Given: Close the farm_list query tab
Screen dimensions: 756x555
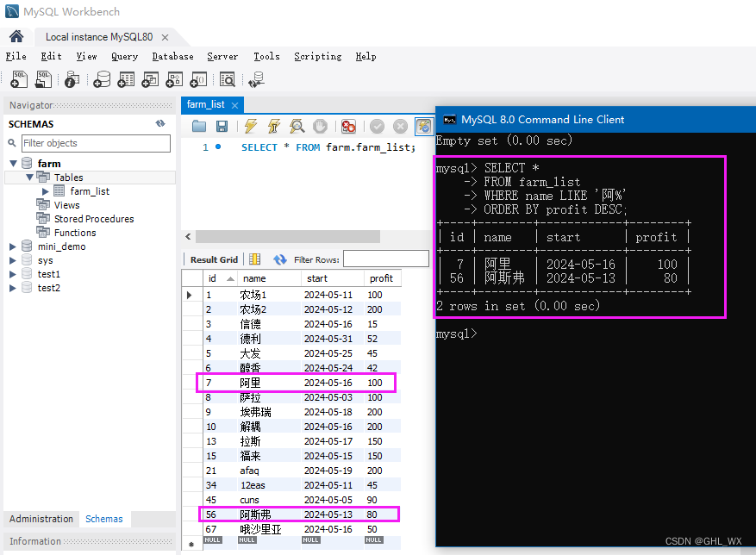Looking at the screenshot, I should click(234, 105).
